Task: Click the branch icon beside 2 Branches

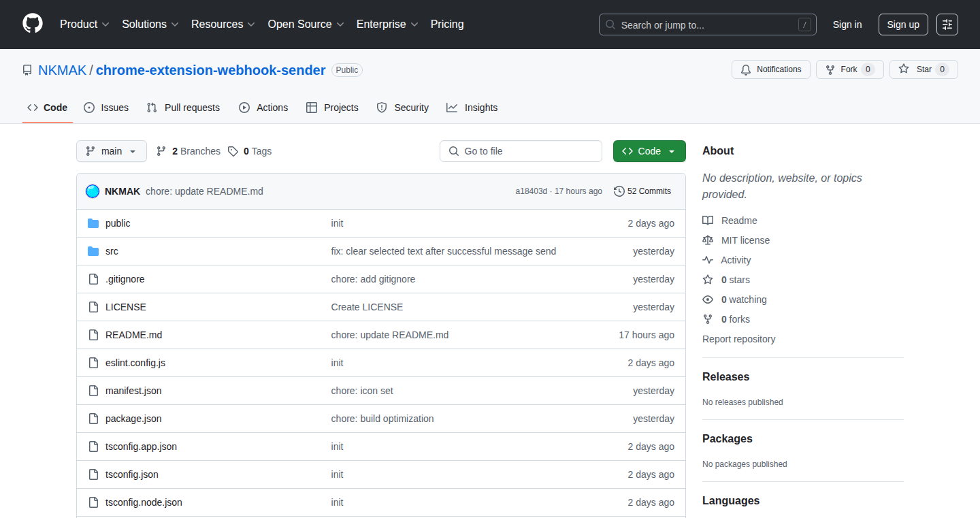Action: (x=161, y=151)
